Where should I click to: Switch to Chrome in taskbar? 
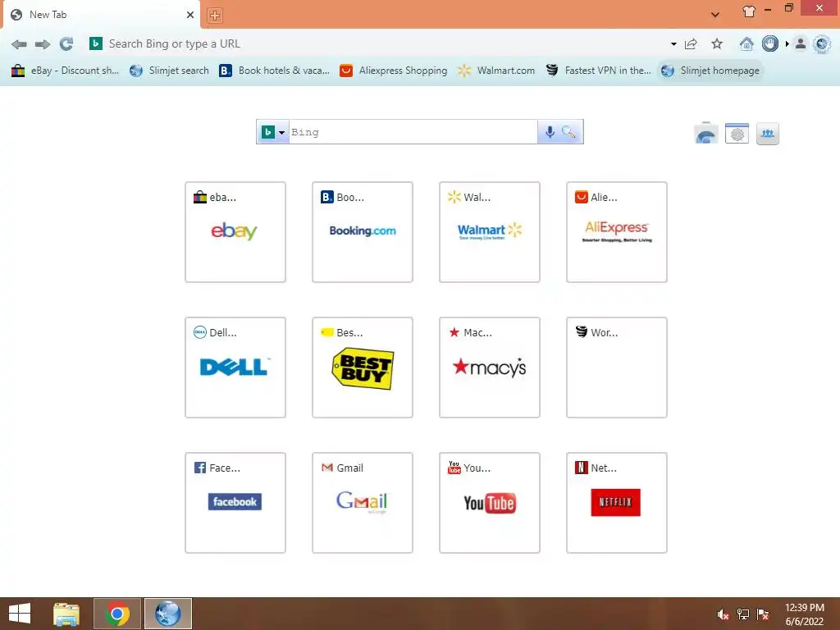coord(117,614)
